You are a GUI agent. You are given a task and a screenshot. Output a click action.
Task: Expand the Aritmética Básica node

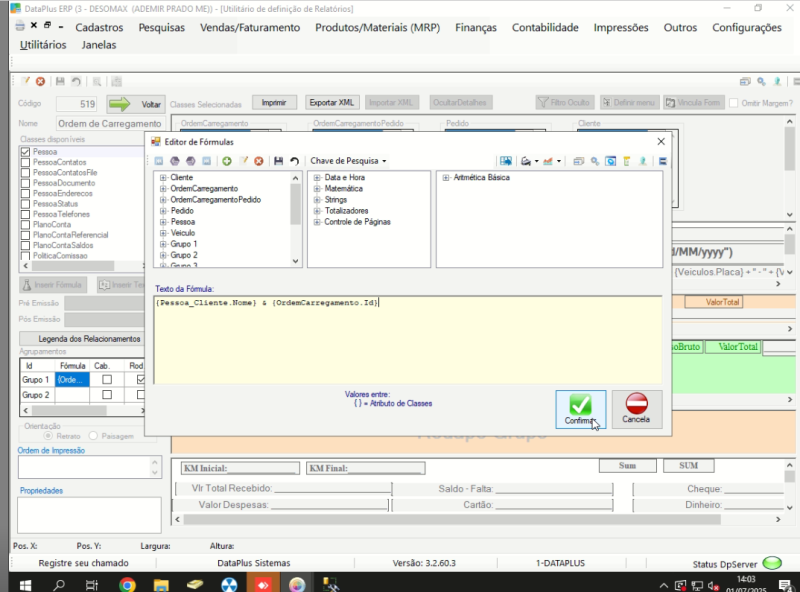(x=446, y=178)
